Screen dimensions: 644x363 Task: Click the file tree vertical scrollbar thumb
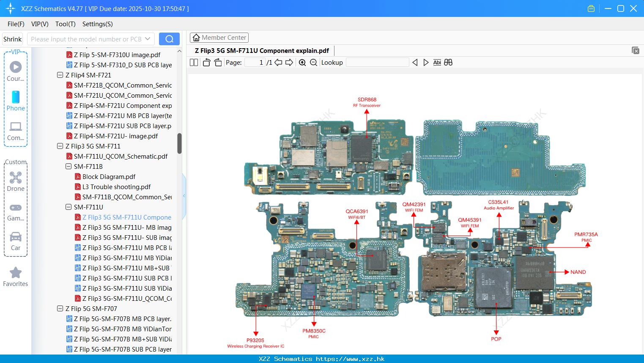[179, 143]
